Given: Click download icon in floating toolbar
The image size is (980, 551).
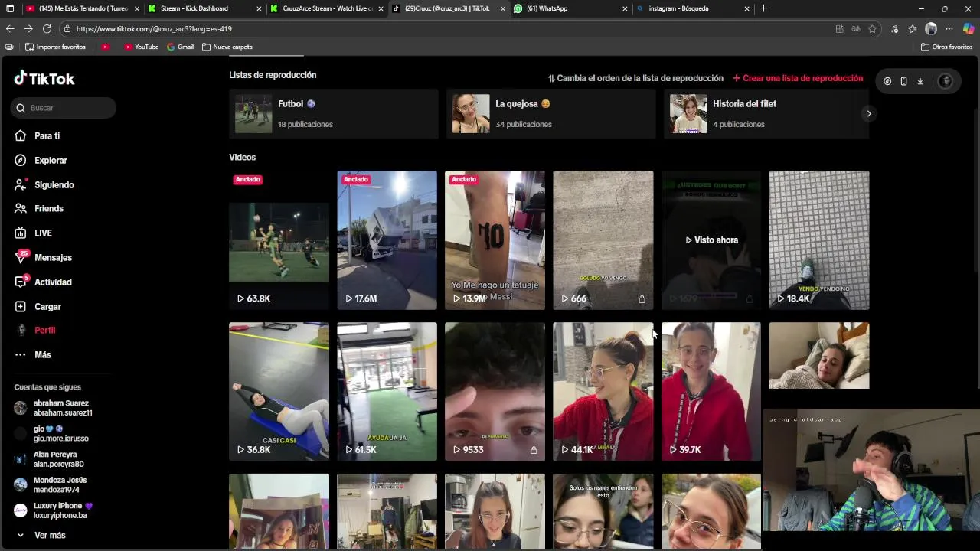Looking at the screenshot, I should click(920, 81).
